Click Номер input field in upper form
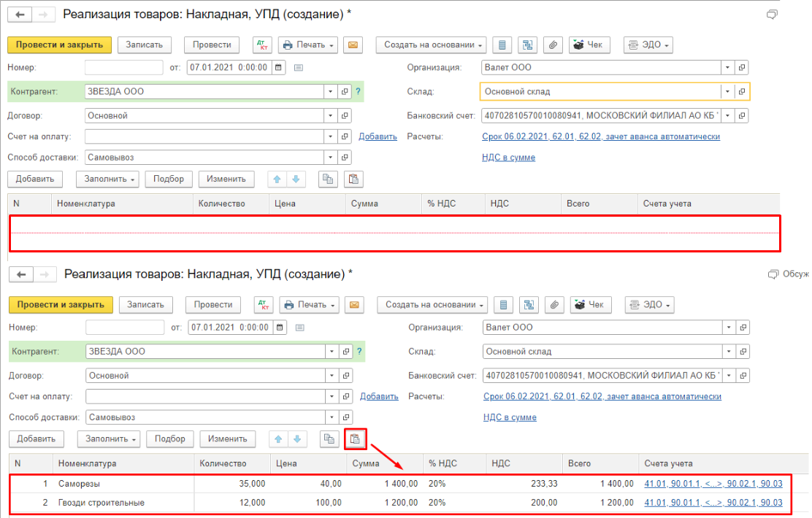The image size is (812, 518). [x=123, y=68]
